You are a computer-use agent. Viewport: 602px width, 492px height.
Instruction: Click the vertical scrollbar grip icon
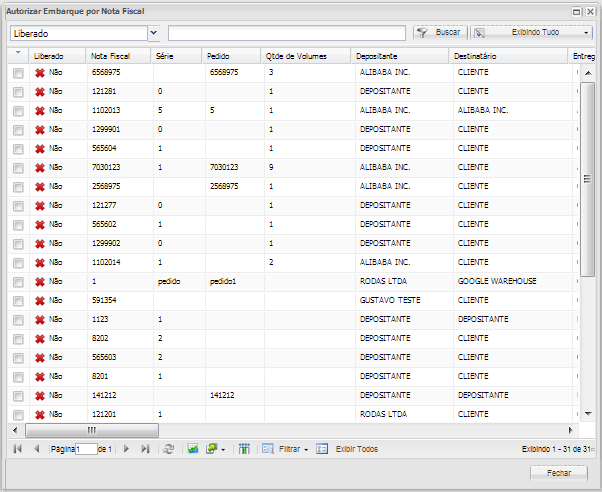tap(587, 179)
